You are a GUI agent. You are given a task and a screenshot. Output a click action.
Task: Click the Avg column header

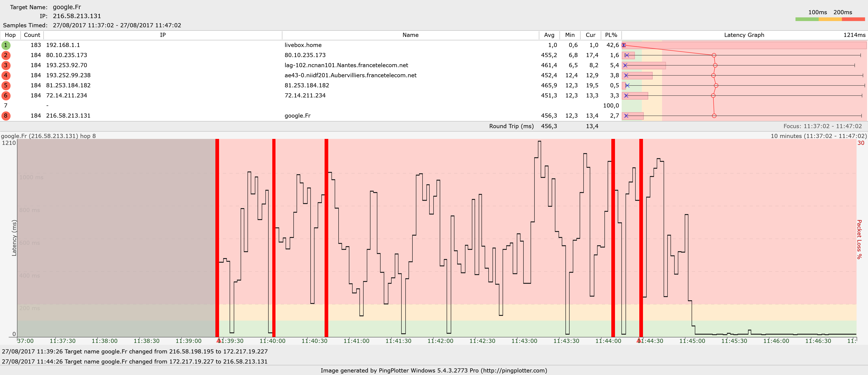tap(549, 35)
